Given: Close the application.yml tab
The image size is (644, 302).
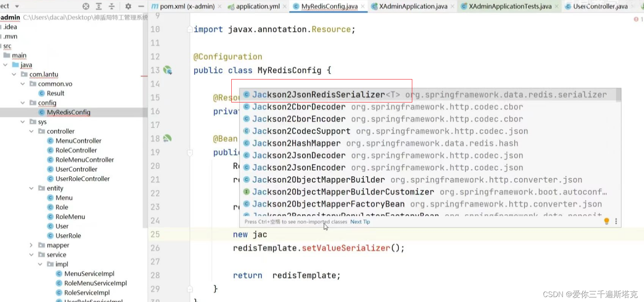Looking at the screenshot, I should click(285, 7).
